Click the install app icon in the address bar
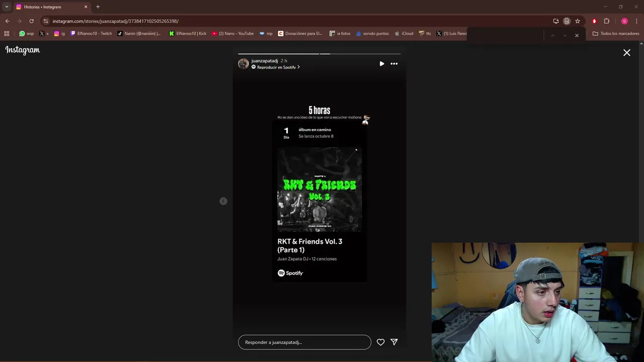 pyautogui.click(x=556, y=21)
